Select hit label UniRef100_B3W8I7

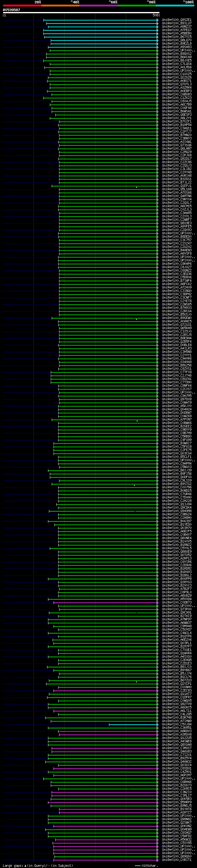pyautogui.click(x=176, y=443)
